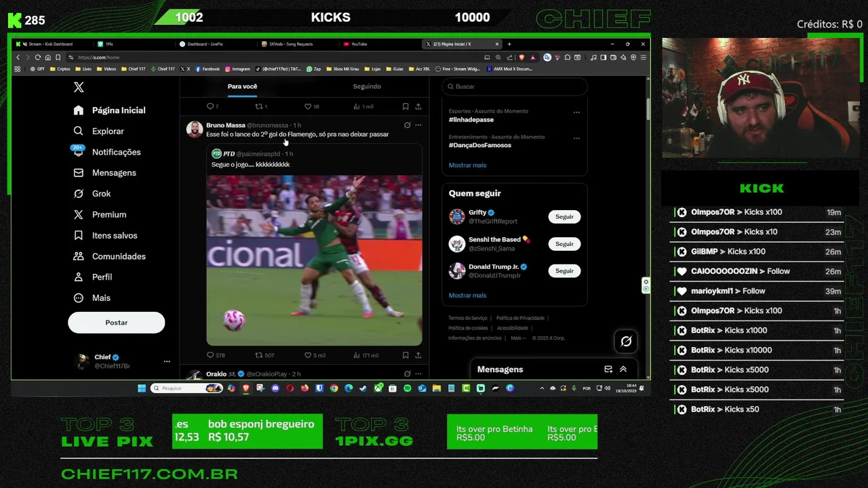Viewport: 868px width, 488px height.
Task: Share the Bruno Massa post
Action: [x=418, y=355]
